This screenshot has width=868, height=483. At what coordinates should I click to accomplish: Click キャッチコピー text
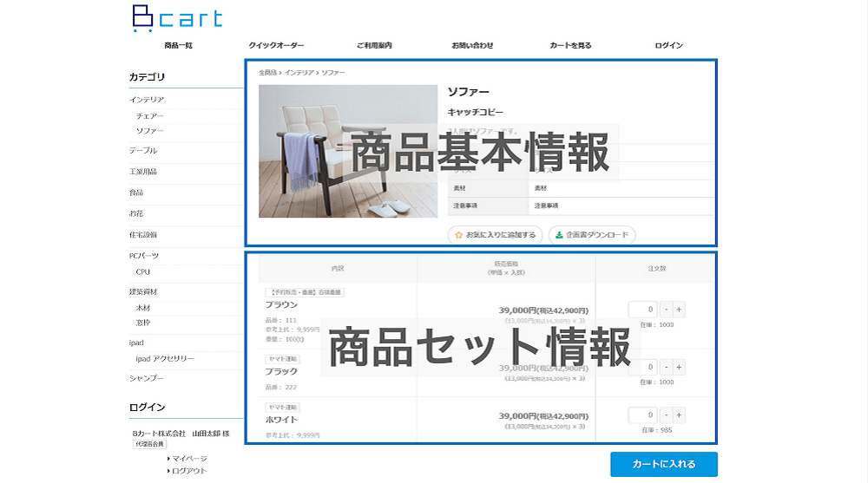pos(476,113)
